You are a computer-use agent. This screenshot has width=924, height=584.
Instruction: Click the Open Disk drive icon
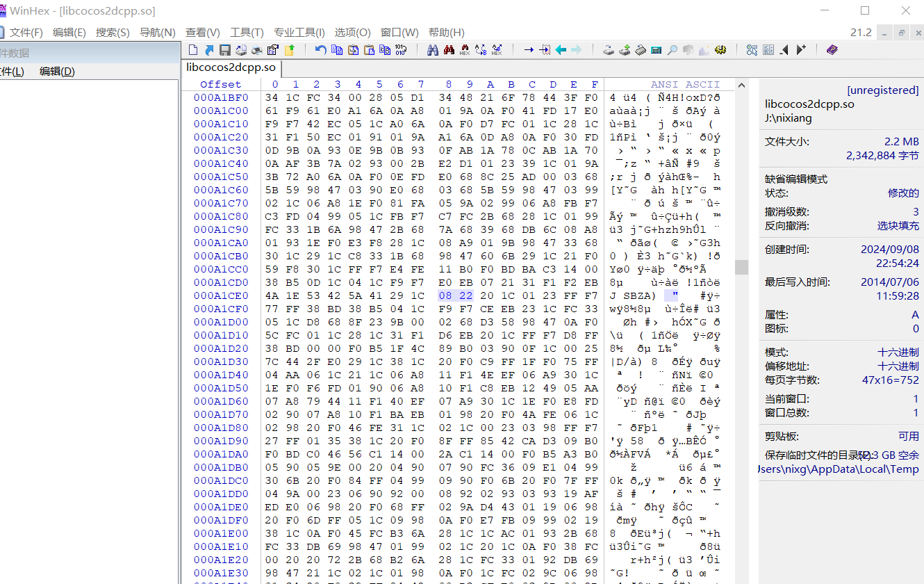(608, 50)
